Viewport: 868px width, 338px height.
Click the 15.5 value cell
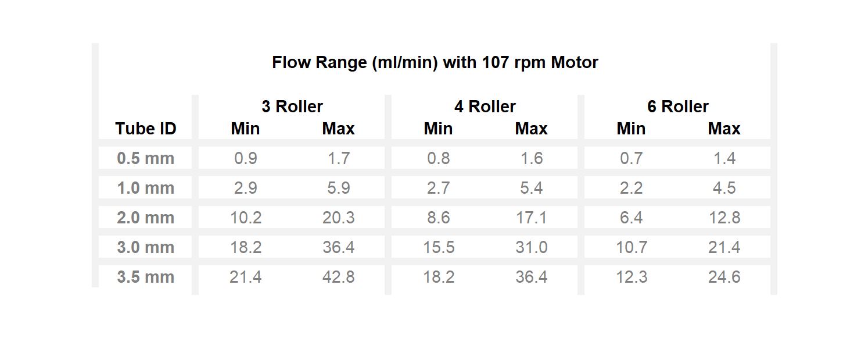438,247
